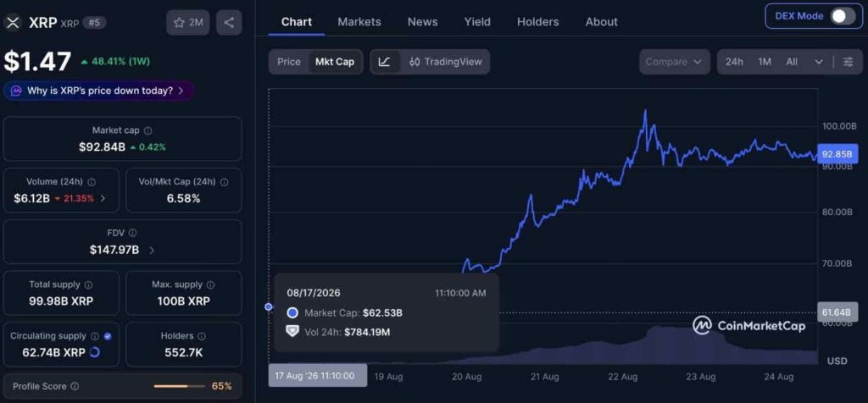Select the line chart icon
Viewport: 868px width, 403px height.
384,62
